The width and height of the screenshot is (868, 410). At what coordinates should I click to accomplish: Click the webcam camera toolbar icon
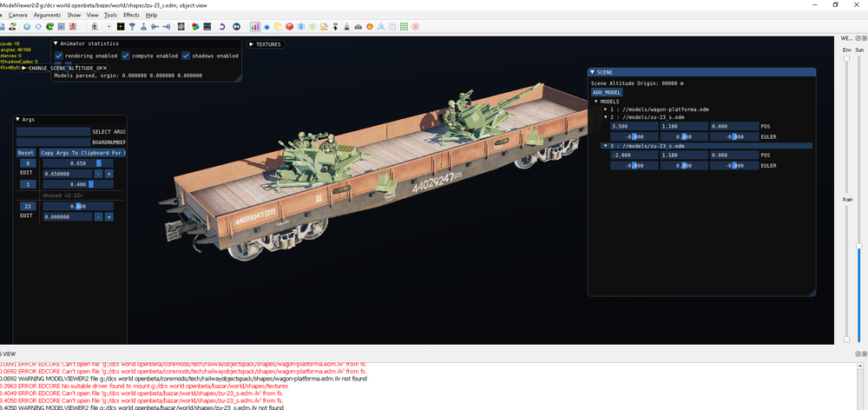95,26
